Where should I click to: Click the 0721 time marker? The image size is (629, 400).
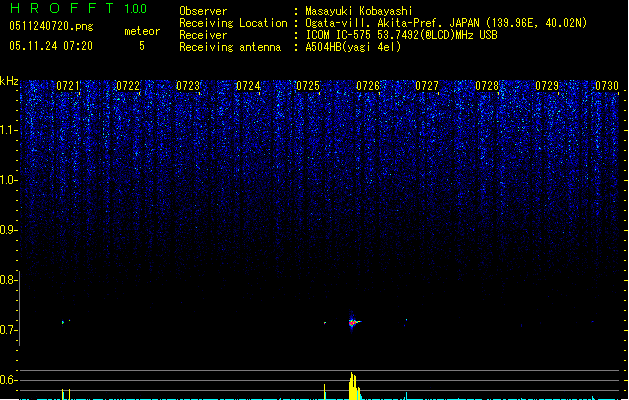click(68, 85)
